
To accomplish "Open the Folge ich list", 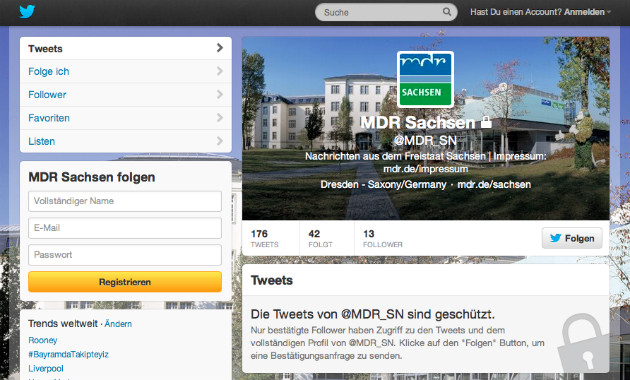I will pos(126,72).
